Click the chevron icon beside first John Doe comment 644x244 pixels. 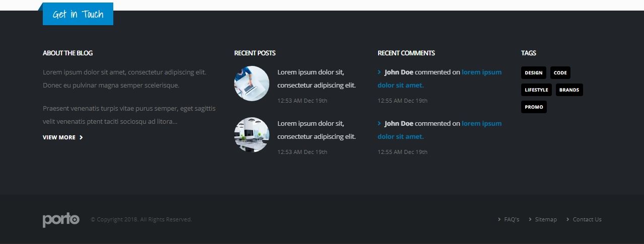(x=379, y=72)
